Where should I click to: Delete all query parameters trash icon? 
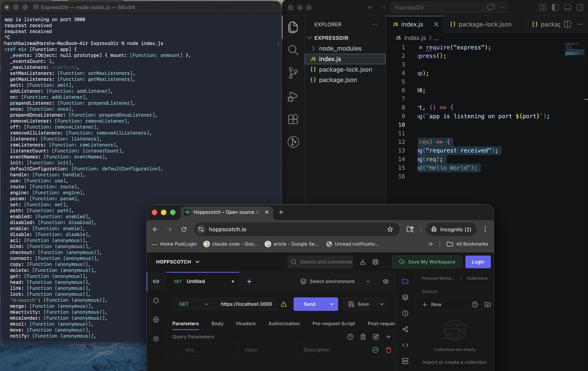[363, 337]
